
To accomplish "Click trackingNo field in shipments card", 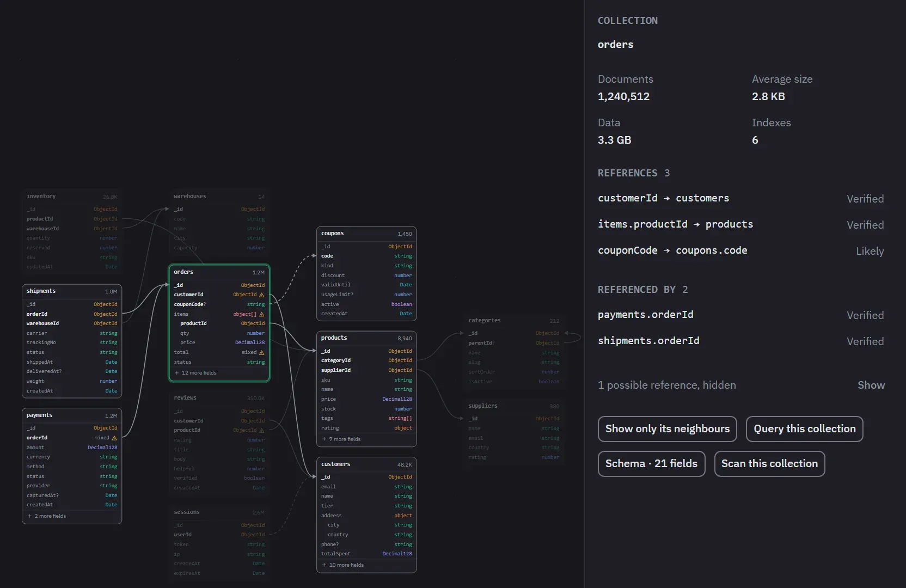I will click(x=72, y=342).
